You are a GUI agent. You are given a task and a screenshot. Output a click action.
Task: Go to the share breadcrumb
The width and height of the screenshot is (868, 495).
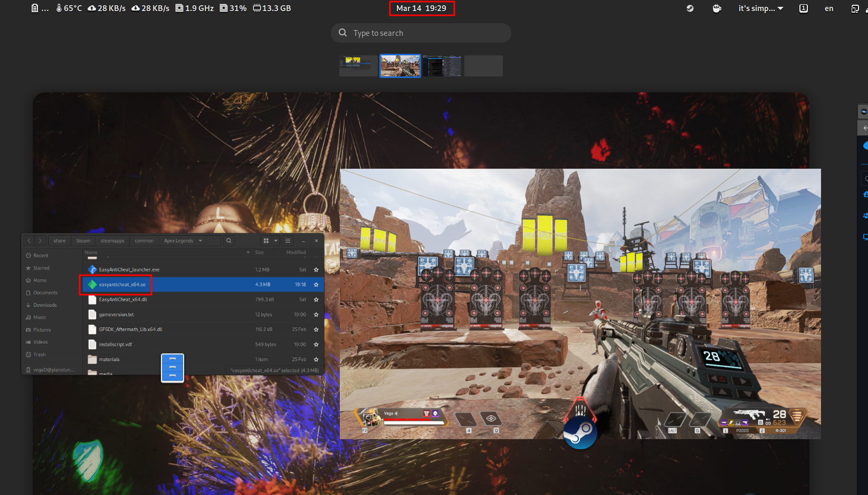(60, 241)
